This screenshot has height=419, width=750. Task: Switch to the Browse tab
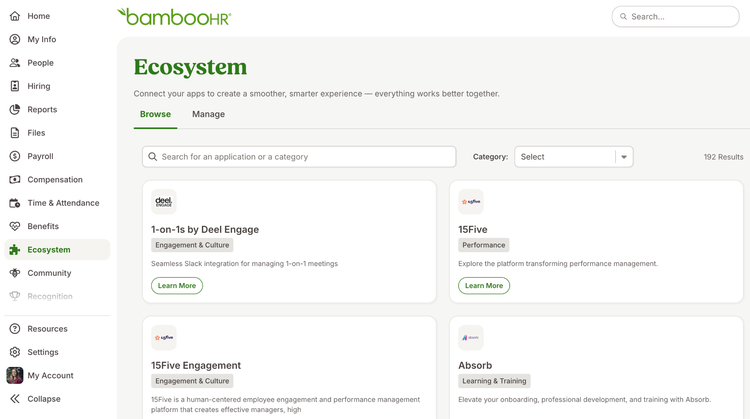155,114
